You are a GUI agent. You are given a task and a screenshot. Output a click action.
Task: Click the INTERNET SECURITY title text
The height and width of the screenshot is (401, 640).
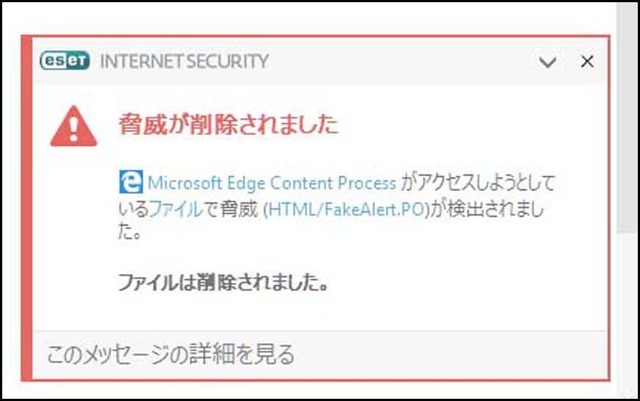184,61
